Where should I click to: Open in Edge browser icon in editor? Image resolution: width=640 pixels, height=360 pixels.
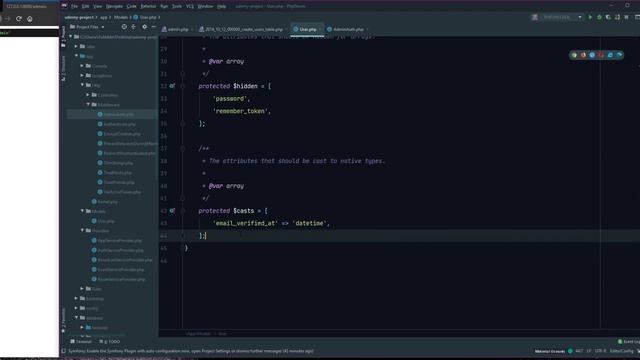click(619, 55)
